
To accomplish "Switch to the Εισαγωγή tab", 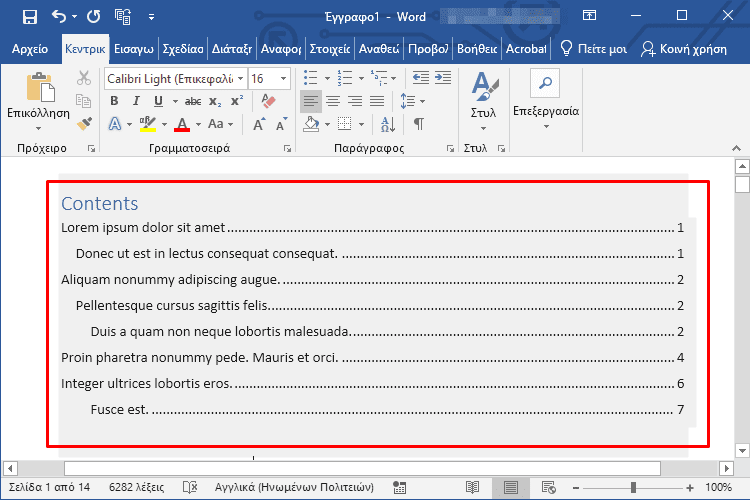I will click(x=134, y=49).
